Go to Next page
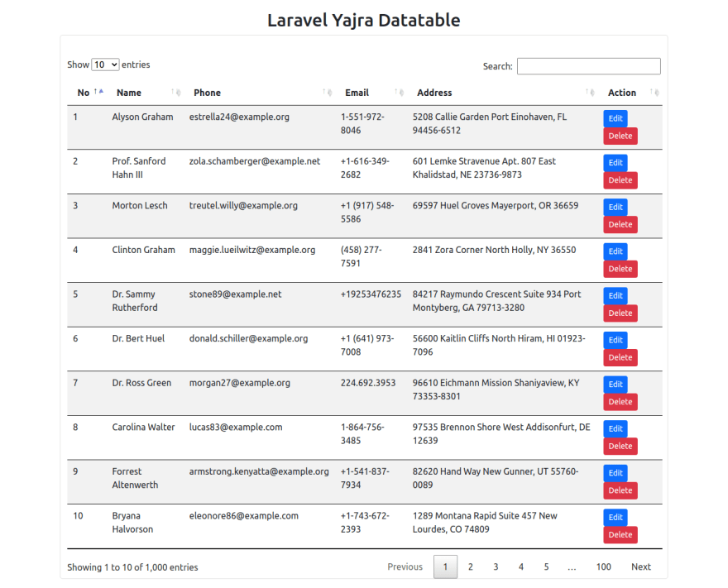The height and width of the screenshot is (588, 728). (640, 566)
